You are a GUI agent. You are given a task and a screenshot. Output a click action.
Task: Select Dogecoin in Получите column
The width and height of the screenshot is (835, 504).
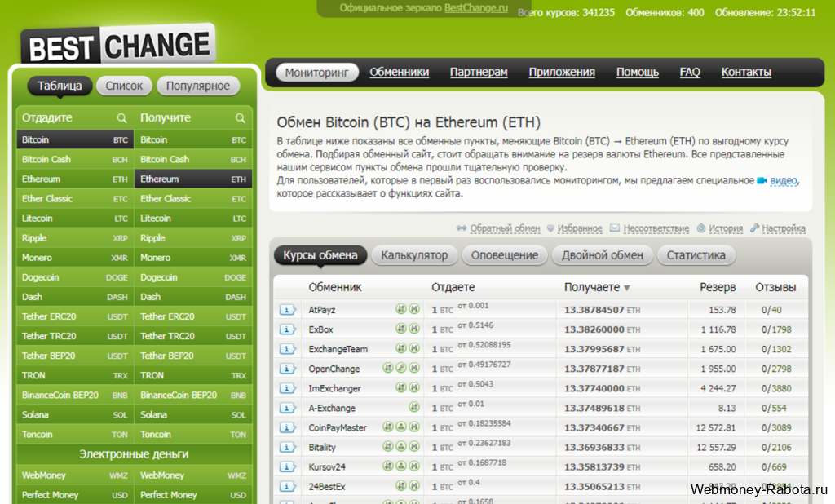point(193,277)
